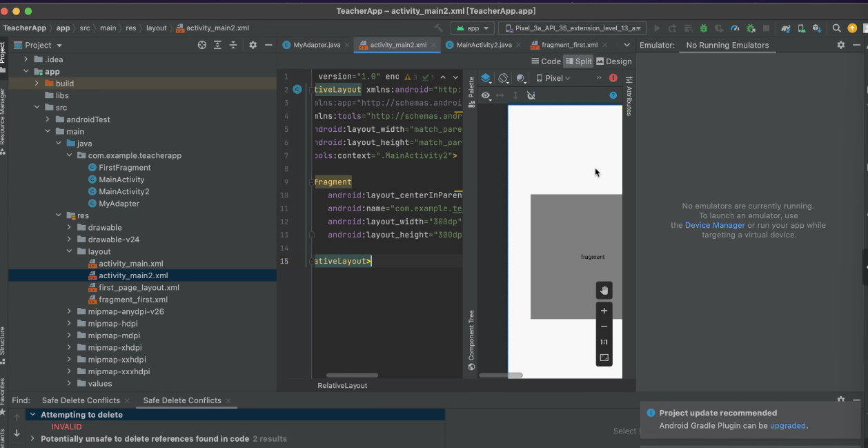
Task: Toggle the Palette side panel
Action: coord(471,92)
